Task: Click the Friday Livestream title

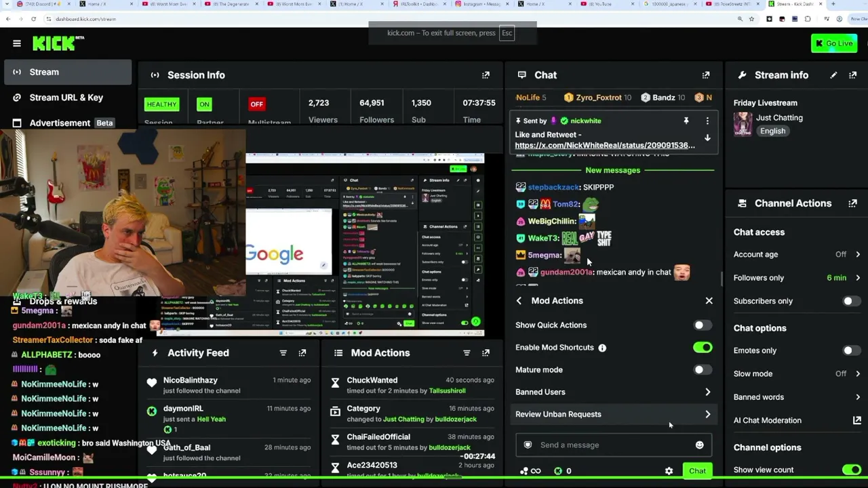Action: click(765, 103)
